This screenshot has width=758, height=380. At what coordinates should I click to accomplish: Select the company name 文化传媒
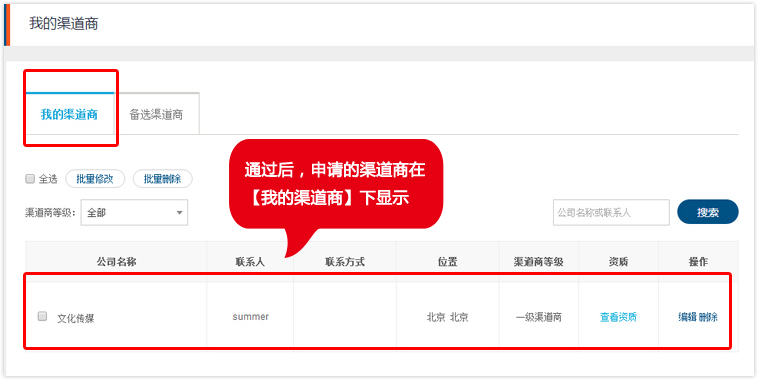[x=76, y=319]
